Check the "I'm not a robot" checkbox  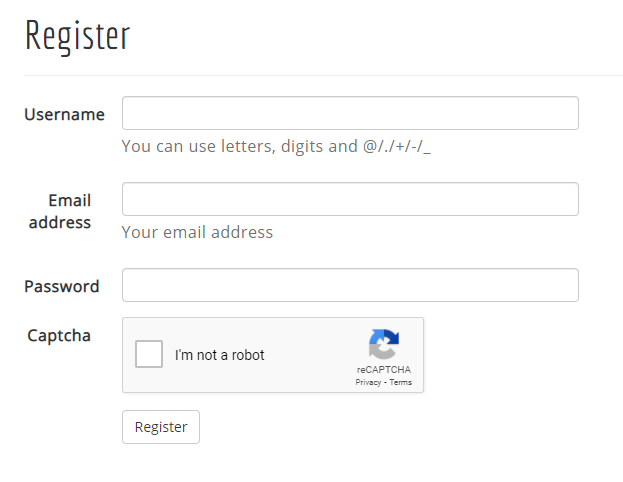tap(149, 354)
